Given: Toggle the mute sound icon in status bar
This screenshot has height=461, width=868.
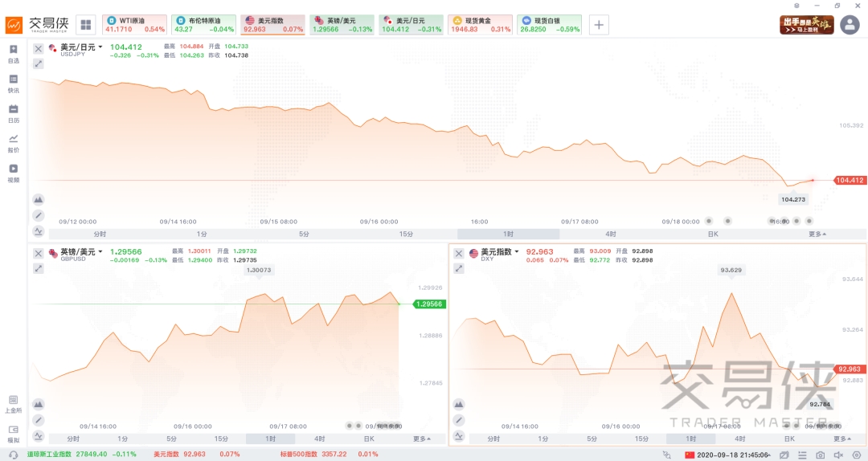Looking at the screenshot, I should click(x=837, y=455).
